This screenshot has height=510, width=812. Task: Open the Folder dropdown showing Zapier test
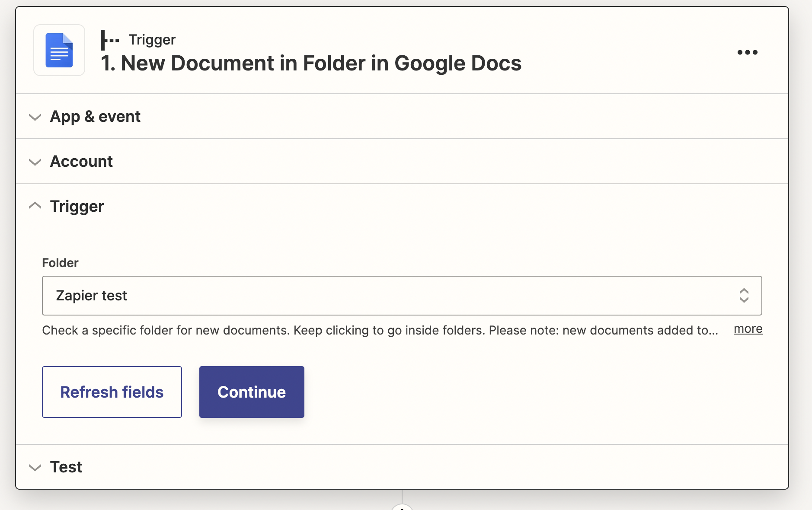[x=389, y=296]
